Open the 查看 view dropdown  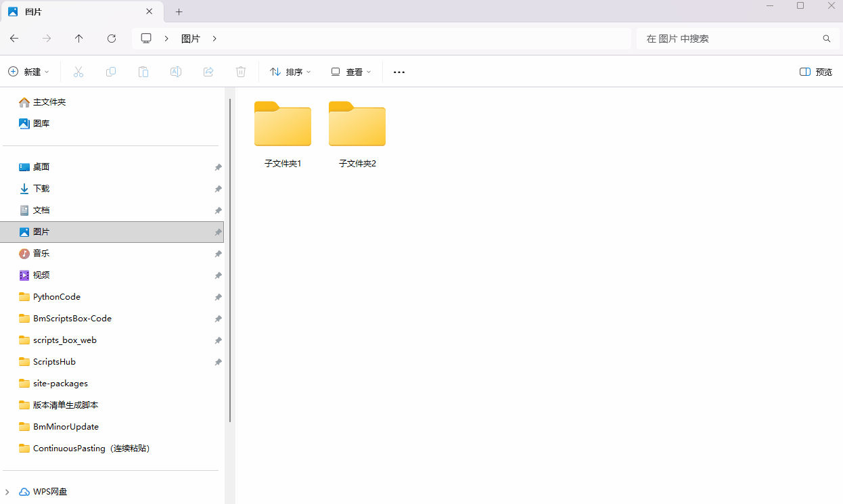(x=351, y=72)
